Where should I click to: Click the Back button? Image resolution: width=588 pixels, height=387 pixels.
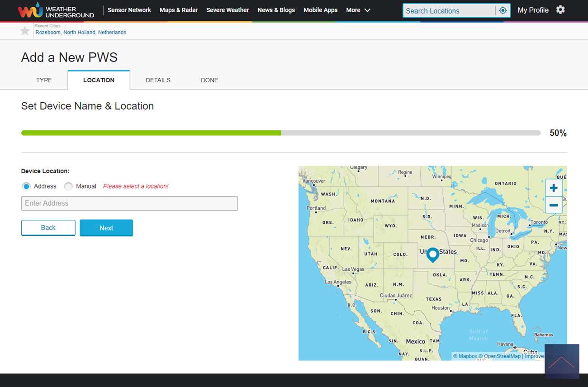[48, 228]
